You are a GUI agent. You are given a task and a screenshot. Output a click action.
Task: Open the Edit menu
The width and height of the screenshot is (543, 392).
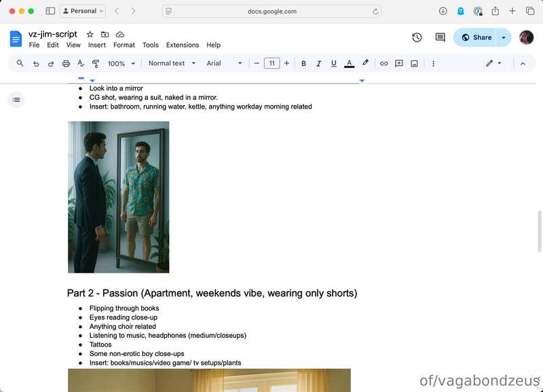click(53, 45)
